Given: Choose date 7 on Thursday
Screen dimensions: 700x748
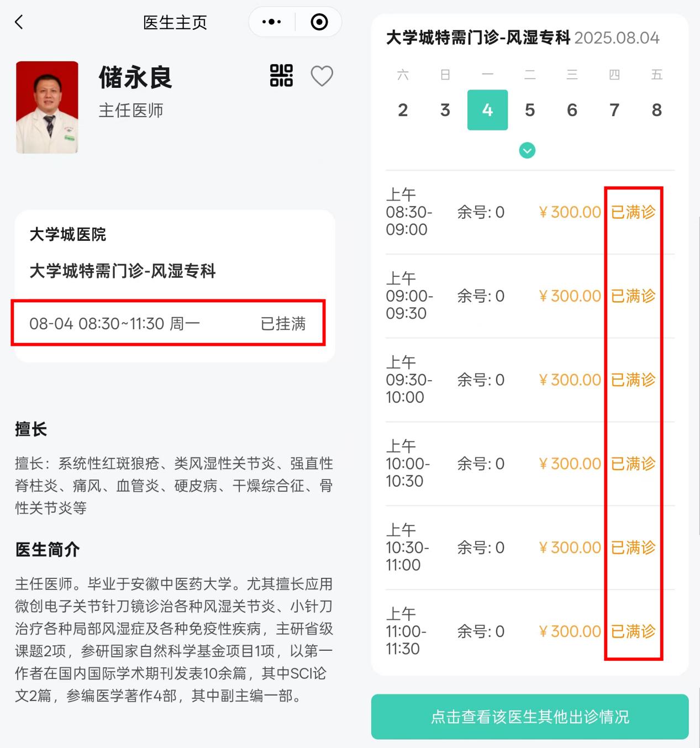Looking at the screenshot, I should (614, 110).
